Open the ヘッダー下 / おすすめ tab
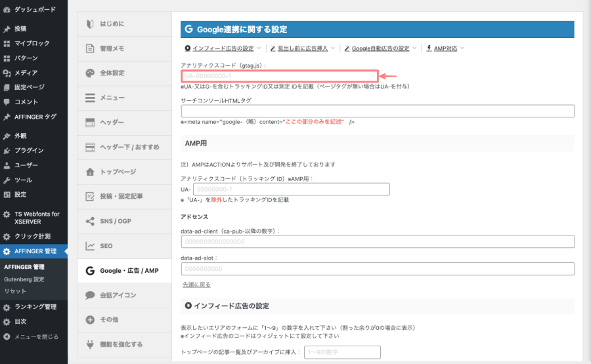This screenshot has width=591, height=364. coord(124,147)
